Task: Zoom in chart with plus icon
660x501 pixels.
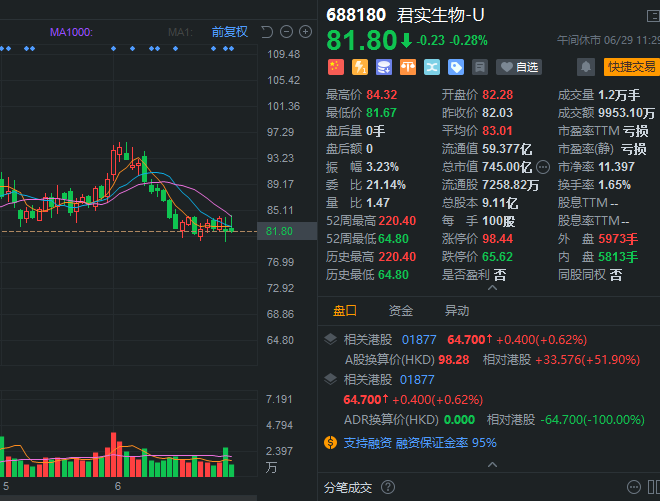Action: (305, 32)
